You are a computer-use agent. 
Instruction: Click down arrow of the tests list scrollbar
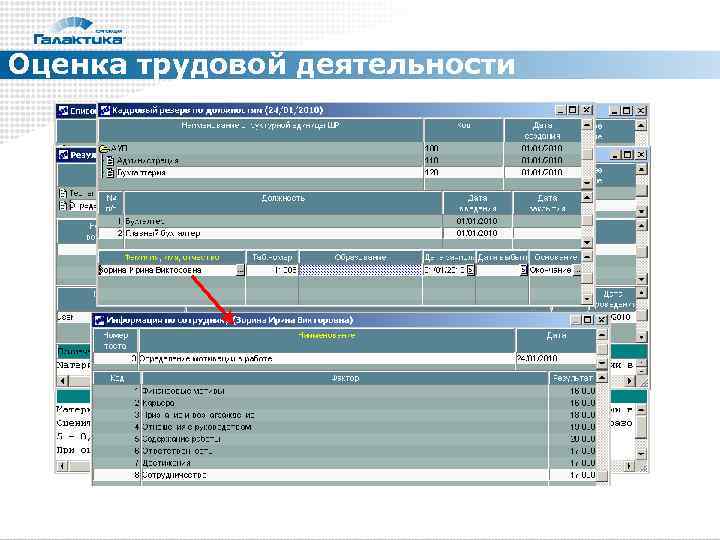[x=602, y=364]
